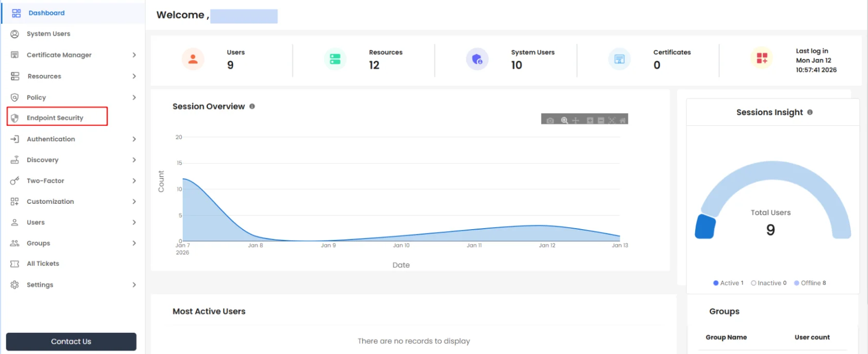Toggle the Inactive legend entry
Viewport: 868px width, 354px height.
(768, 283)
